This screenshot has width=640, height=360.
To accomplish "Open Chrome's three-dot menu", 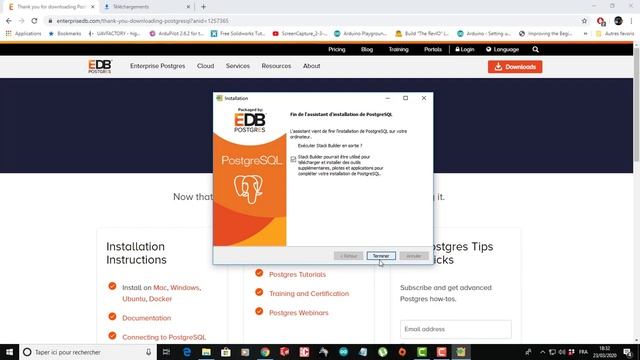I will pos(632,21).
